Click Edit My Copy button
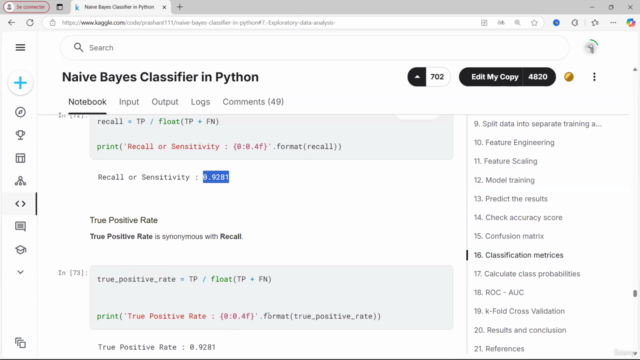 (494, 77)
